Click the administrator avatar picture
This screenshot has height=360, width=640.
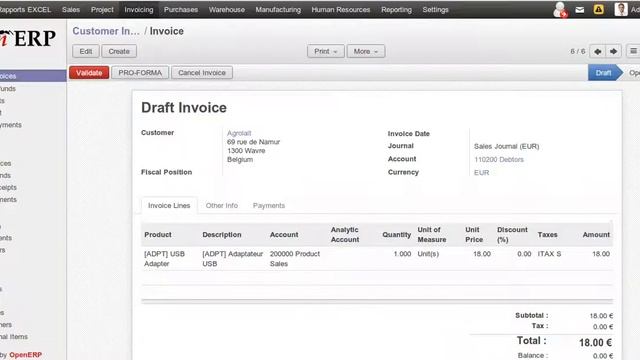point(621,9)
